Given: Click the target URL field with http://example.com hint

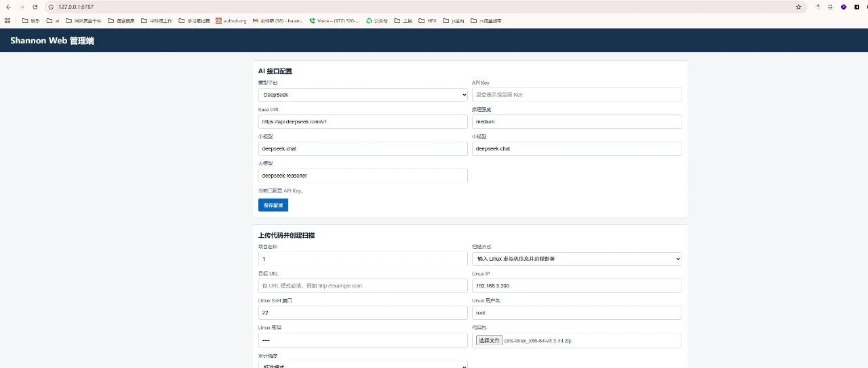Looking at the screenshot, I should (363, 286).
